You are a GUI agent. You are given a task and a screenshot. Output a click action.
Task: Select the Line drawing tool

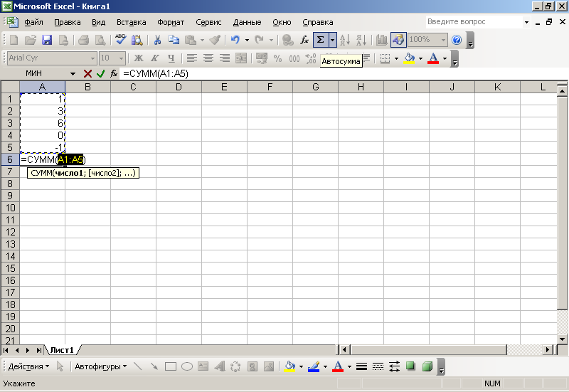tap(137, 366)
